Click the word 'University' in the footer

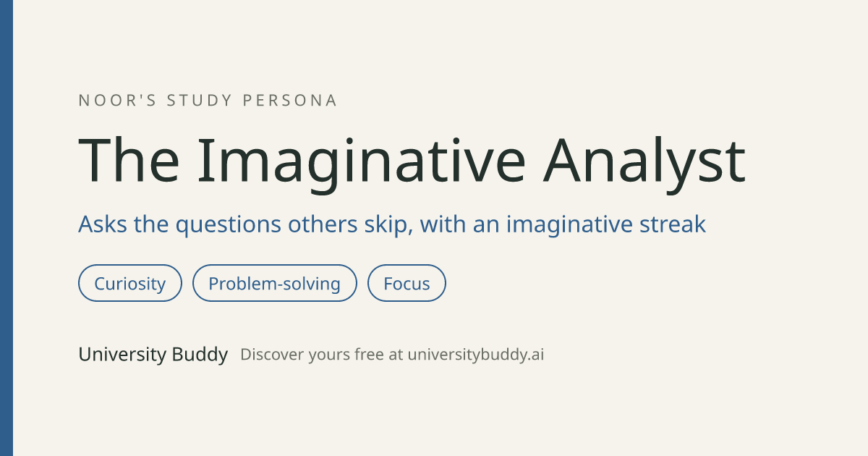pyautogui.click(x=122, y=355)
